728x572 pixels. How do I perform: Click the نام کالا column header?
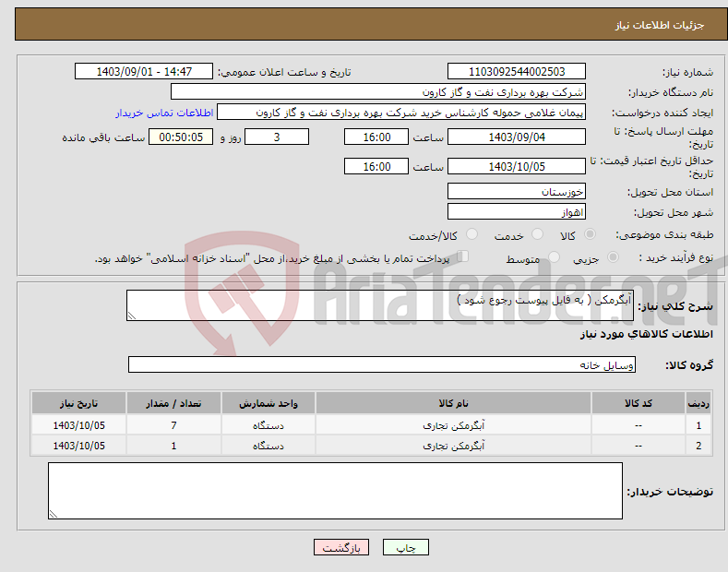[453, 403]
